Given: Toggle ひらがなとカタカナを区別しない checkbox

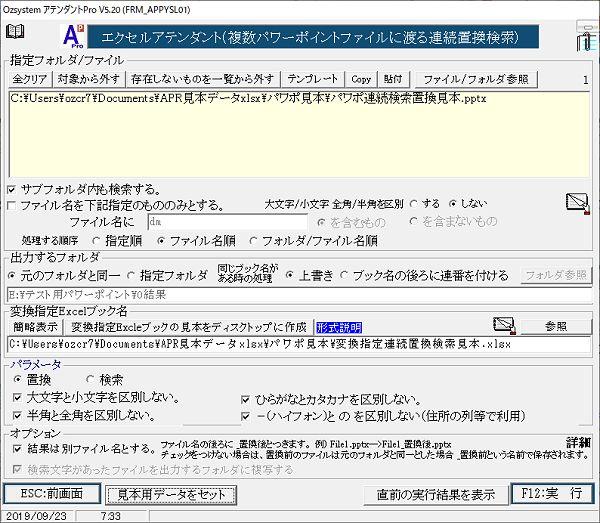Looking at the screenshot, I should tap(245, 400).
